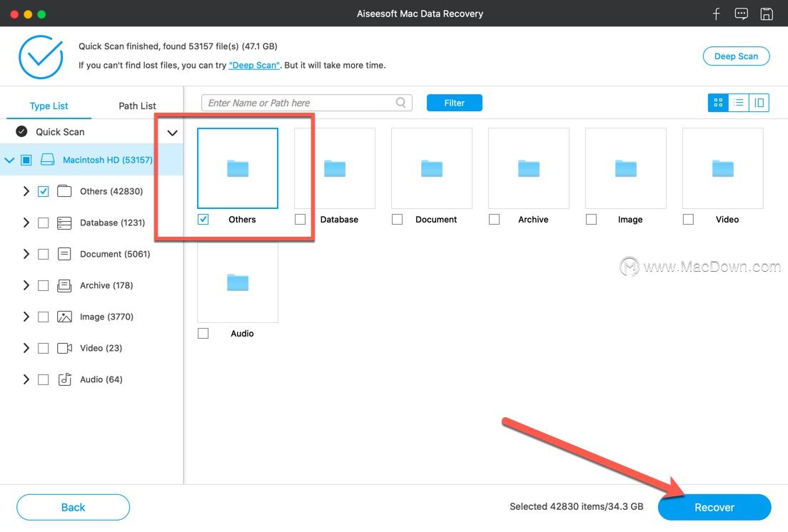The image size is (788, 532).
Task: Collapse the Quick Scan section chevron
Action: (173, 133)
